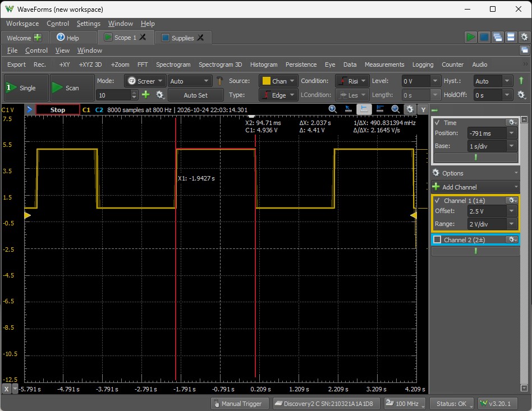The image size is (532, 411).
Task: Click the blue arrow icon left of Stop status
Action: pos(30,109)
